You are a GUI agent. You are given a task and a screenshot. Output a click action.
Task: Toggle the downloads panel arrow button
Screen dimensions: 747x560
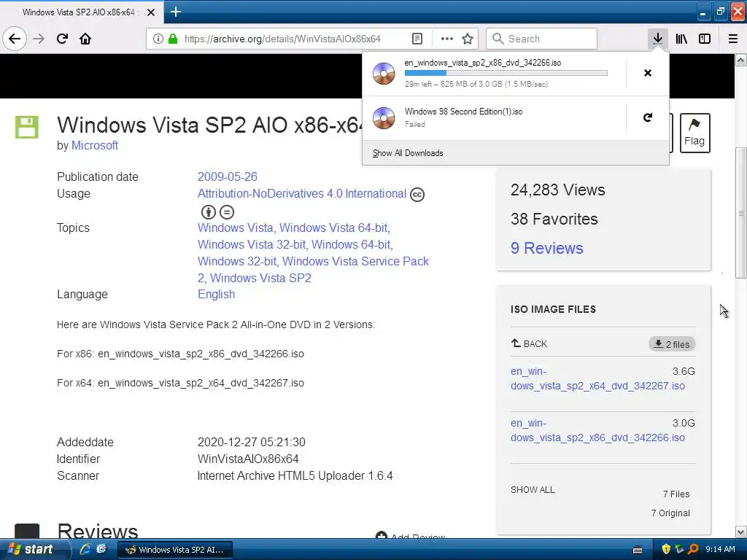(x=657, y=39)
